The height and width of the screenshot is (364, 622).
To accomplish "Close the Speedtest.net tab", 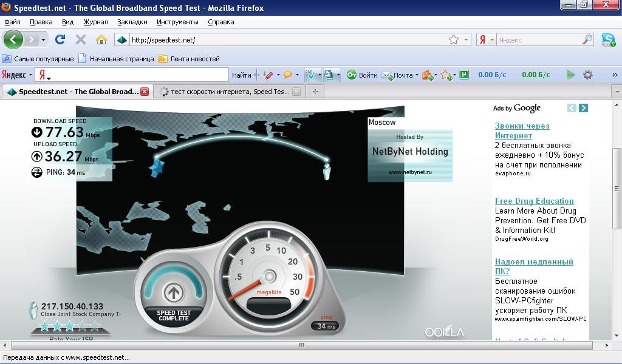I will (145, 92).
